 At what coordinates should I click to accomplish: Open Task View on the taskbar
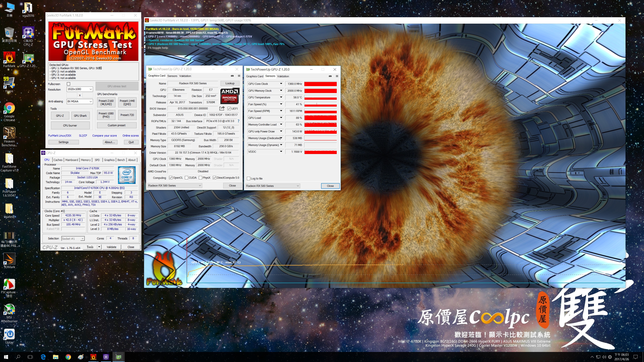[30, 357]
